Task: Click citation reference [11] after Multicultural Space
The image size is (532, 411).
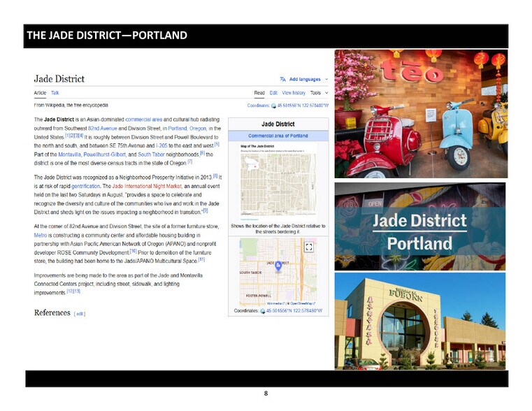Action: coord(201,260)
